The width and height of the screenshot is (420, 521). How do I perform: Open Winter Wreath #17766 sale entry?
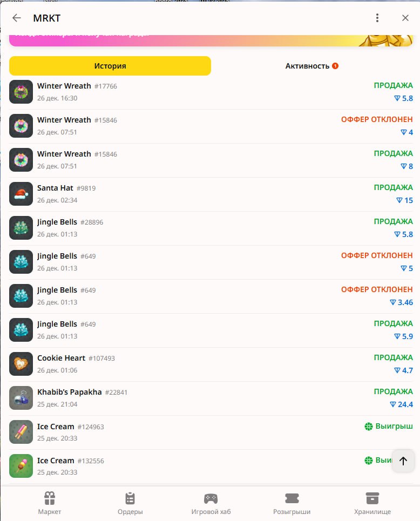pos(211,92)
